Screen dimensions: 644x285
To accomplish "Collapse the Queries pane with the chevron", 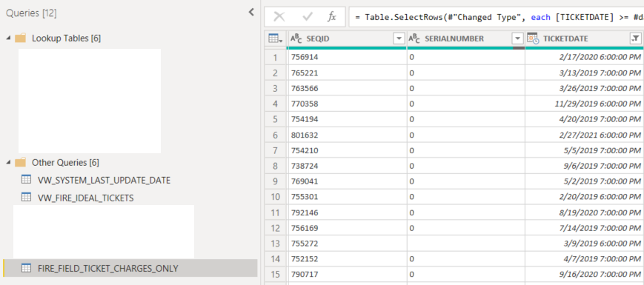I will click(252, 13).
